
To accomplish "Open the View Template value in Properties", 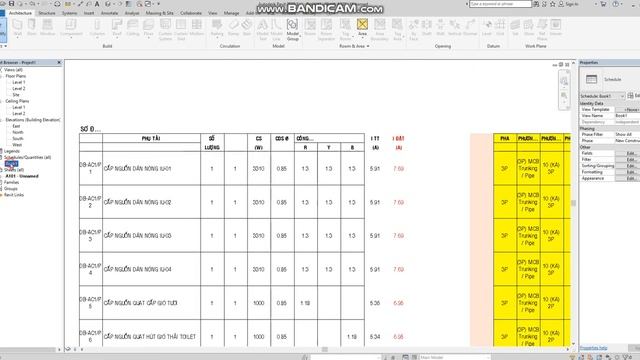I will coord(627,110).
